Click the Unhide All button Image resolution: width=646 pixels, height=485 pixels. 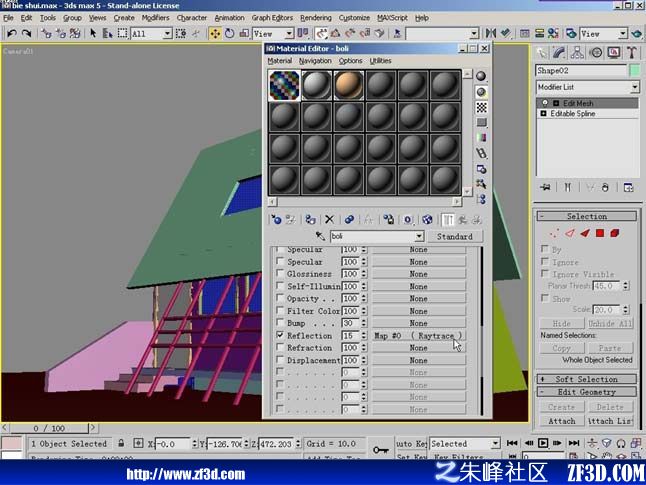(610, 323)
